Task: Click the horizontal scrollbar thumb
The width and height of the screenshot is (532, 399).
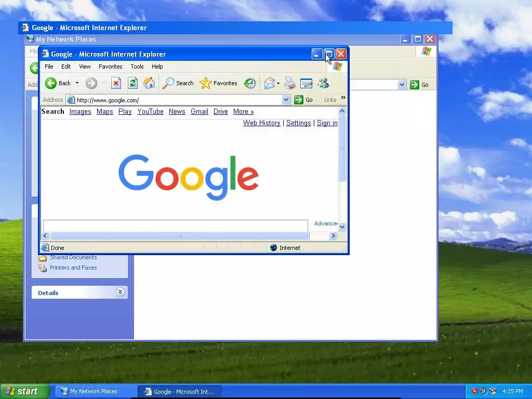Action: (x=180, y=235)
